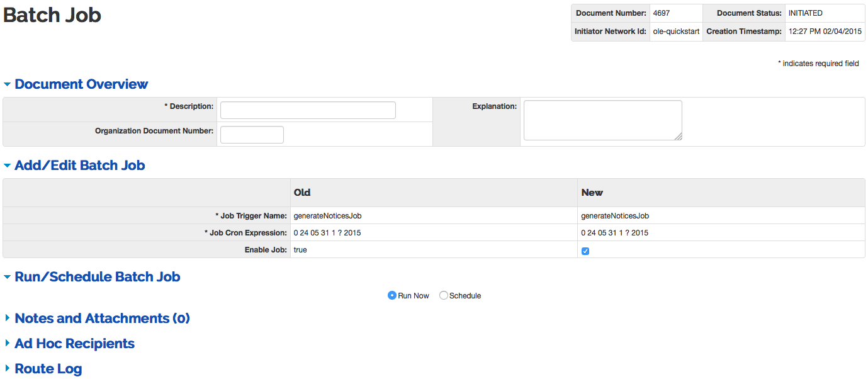Expand the Notes and Attachments (0) section
The height and width of the screenshot is (379, 868).
102,319
